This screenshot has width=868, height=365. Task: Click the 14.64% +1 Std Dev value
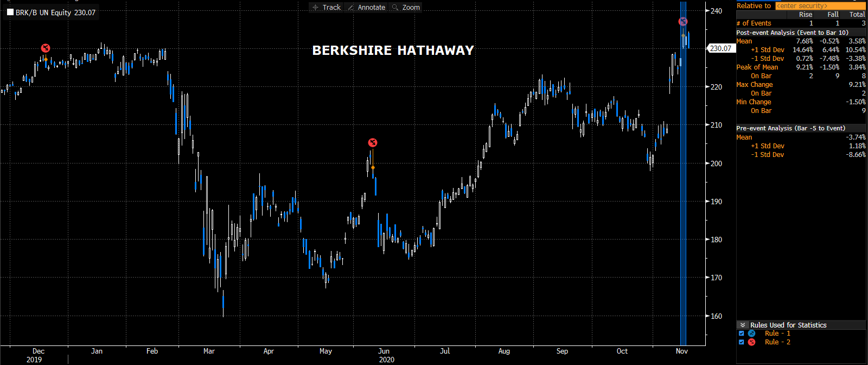(x=802, y=50)
